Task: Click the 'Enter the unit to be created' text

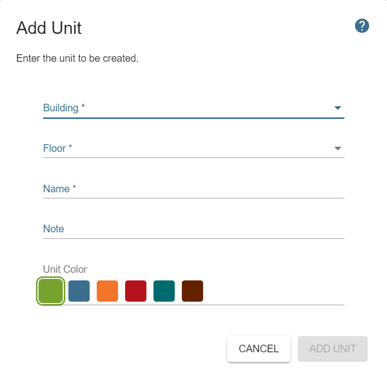Action: coord(77,58)
